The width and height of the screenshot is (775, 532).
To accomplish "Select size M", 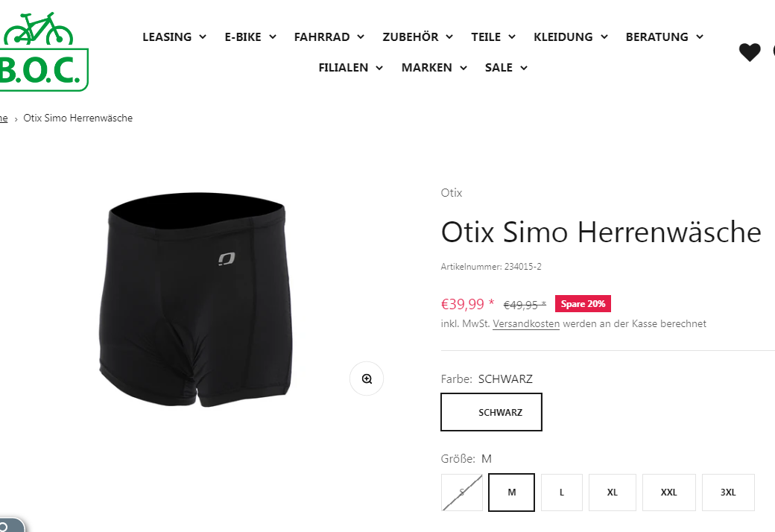I will click(x=511, y=493).
